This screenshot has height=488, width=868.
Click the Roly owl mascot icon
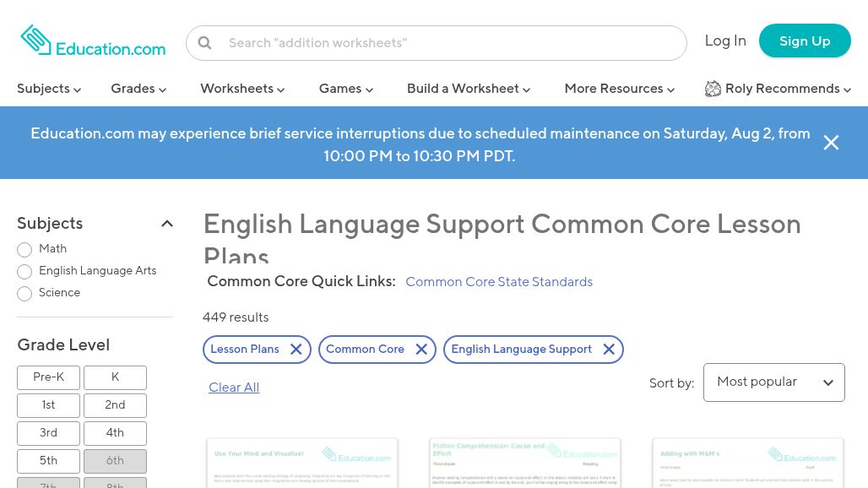point(713,89)
